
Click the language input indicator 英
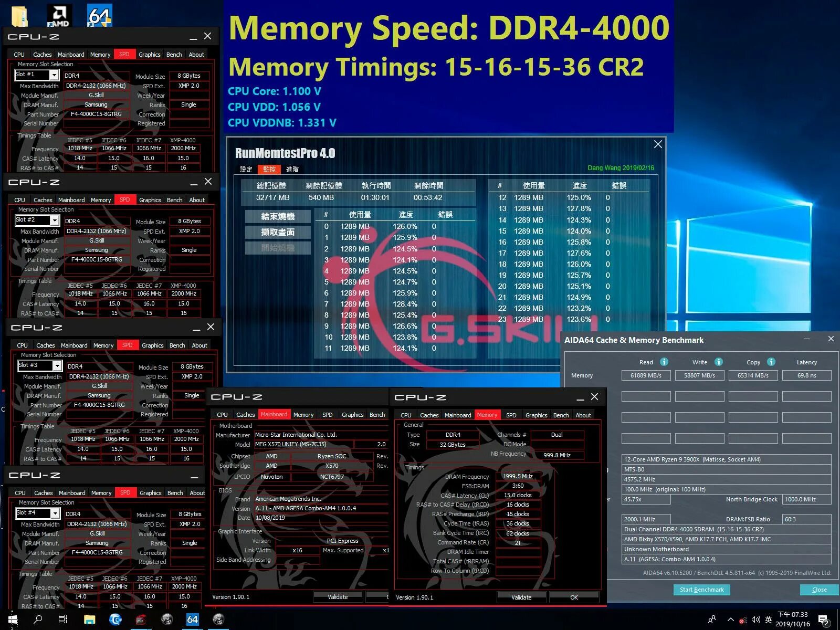(x=769, y=620)
